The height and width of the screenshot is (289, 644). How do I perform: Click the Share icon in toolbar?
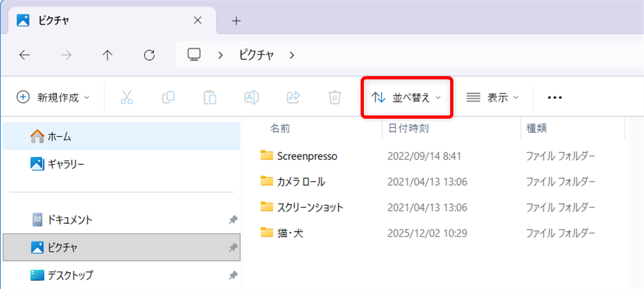293,97
